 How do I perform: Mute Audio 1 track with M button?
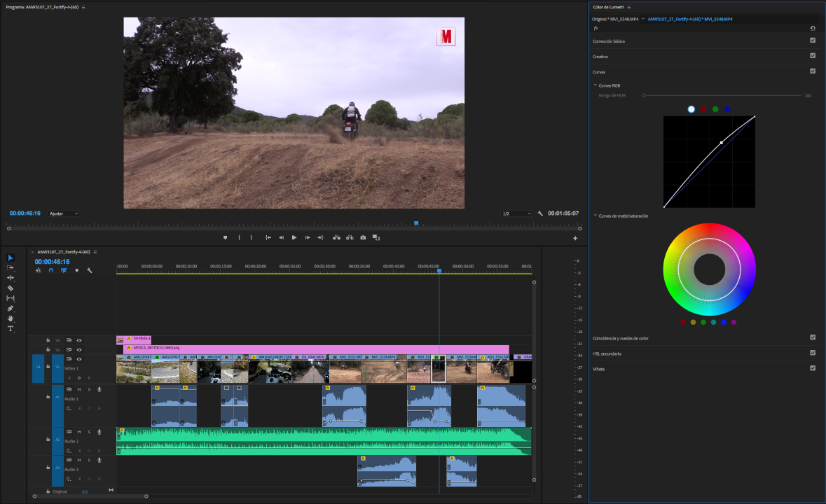coord(79,390)
